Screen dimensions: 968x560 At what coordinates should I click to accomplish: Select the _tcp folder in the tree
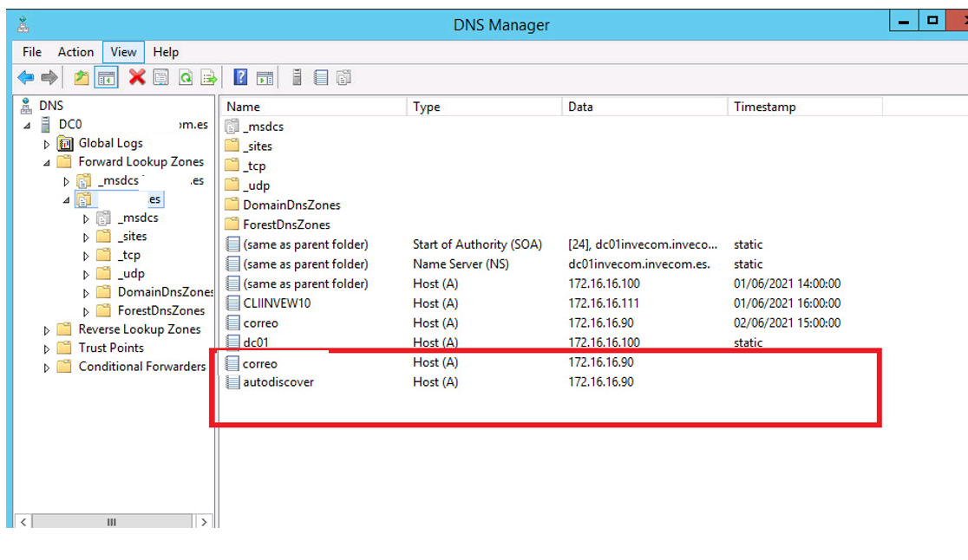pos(129,256)
